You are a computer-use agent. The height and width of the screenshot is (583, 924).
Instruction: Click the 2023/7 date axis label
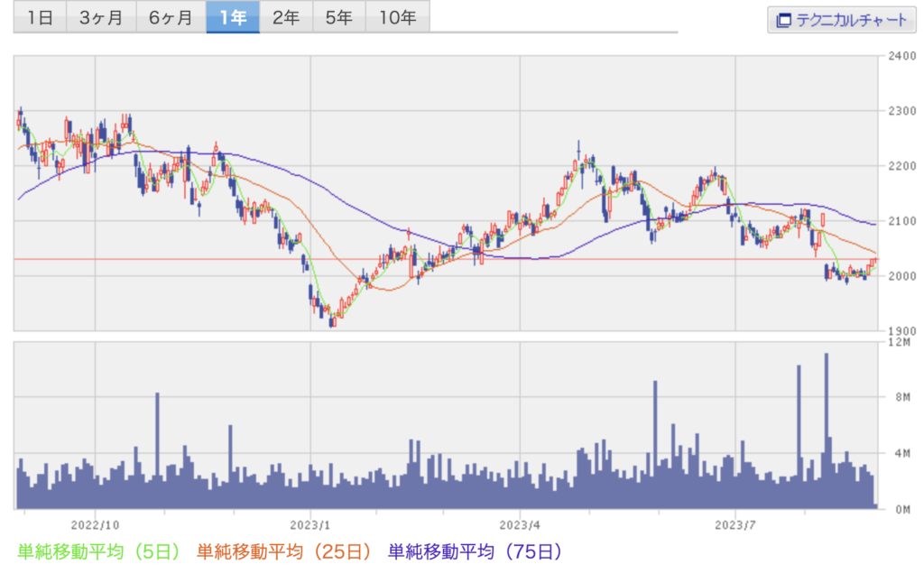[x=735, y=523]
